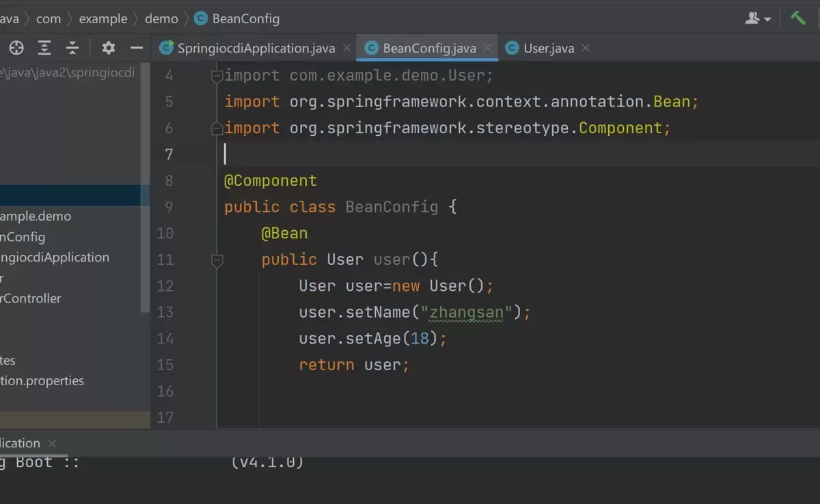Collapse the import block fold at line 4

217,75
